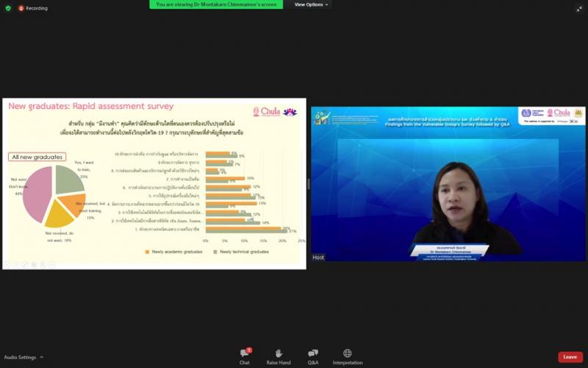Click the screen sharing notification banner
The width and height of the screenshot is (588, 368).
click(216, 4)
